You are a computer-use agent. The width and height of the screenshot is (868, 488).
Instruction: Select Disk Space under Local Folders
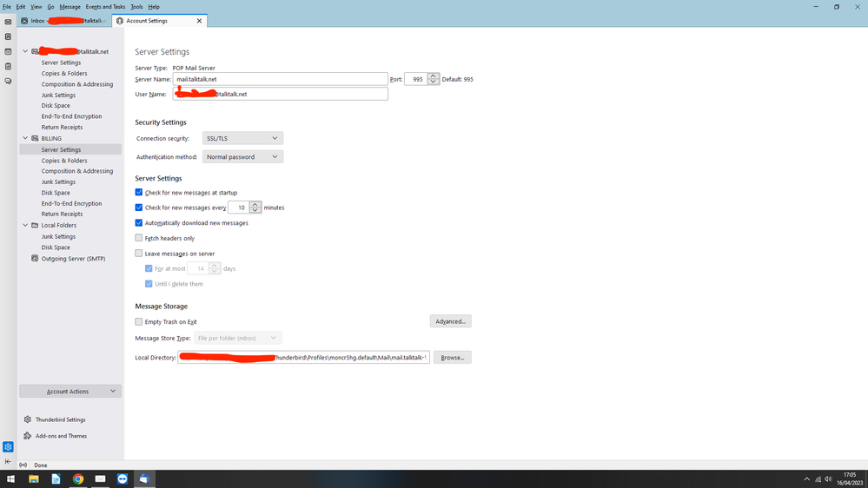click(x=56, y=247)
